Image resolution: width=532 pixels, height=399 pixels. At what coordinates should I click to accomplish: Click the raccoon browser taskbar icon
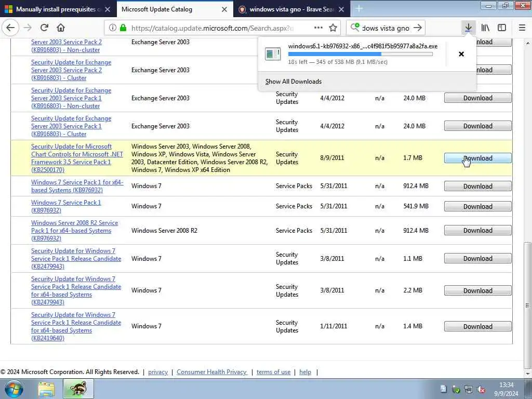tap(78, 389)
